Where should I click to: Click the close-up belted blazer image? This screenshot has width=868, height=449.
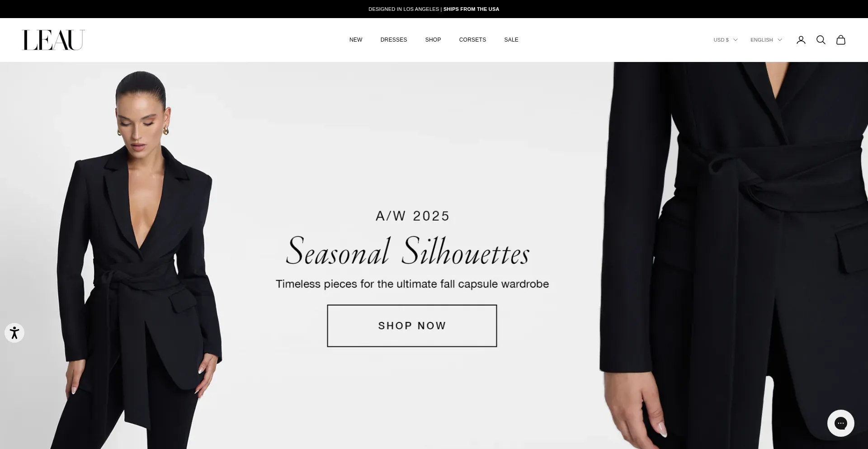click(733, 255)
